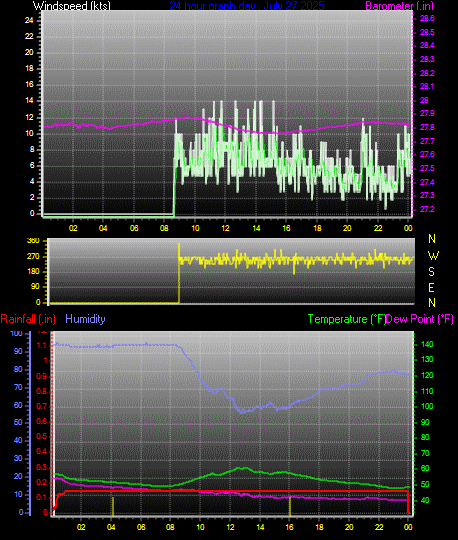
Task: Click the 'Temperature (°F)' legend label
Action: (346, 319)
